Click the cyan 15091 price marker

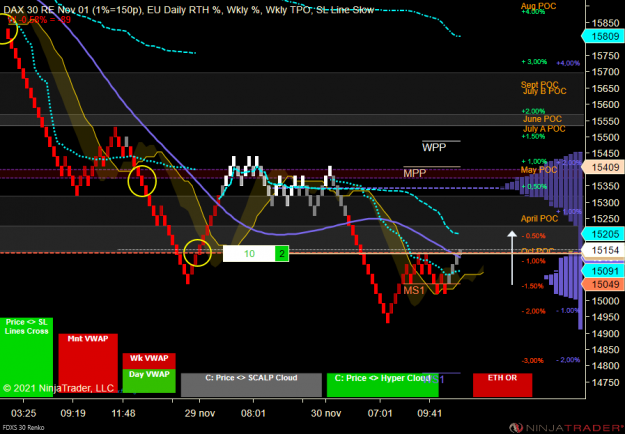603,271
